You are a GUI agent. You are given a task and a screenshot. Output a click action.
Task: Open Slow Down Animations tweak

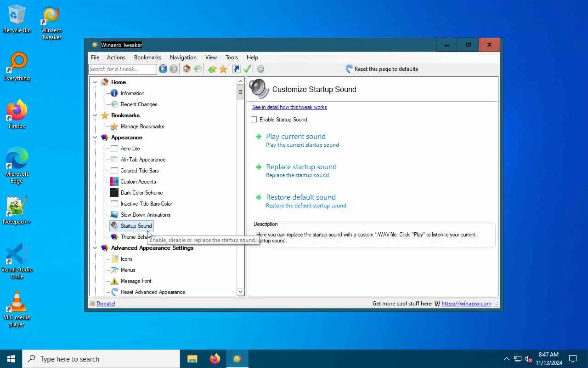coord(145,215)
